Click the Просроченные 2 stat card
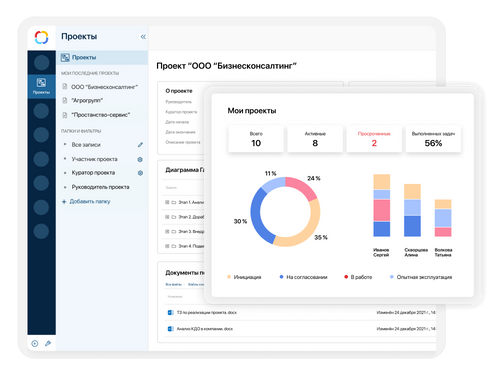Viewport: 500px width, 368px height. pyautogui.click(x=374, y=139)
